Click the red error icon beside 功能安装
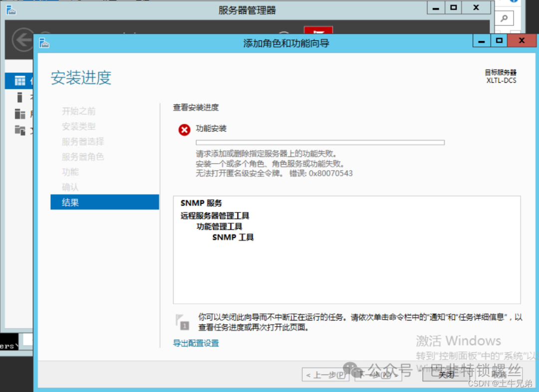Screen dimensions: 539x392 (x=184, y=130)
